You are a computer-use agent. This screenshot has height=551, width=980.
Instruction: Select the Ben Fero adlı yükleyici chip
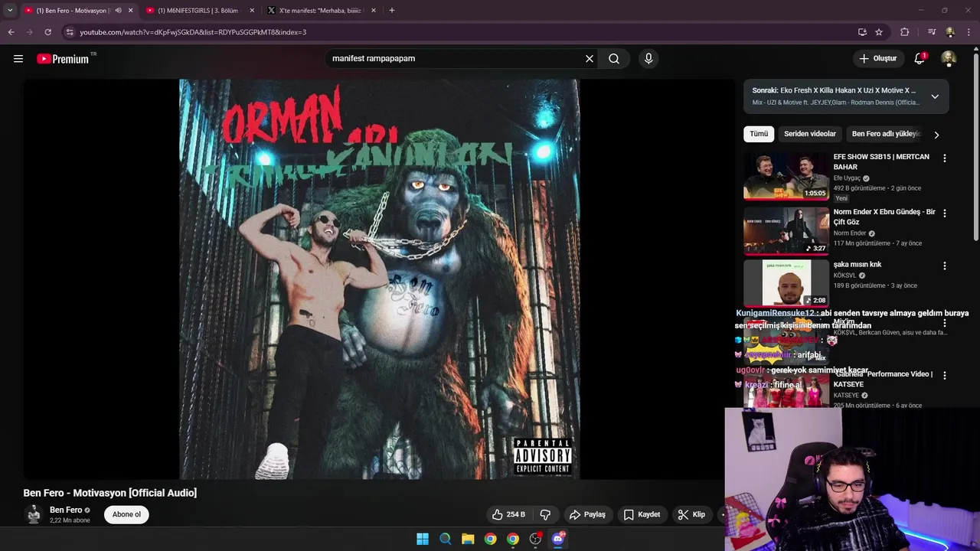tap(886, 134)
